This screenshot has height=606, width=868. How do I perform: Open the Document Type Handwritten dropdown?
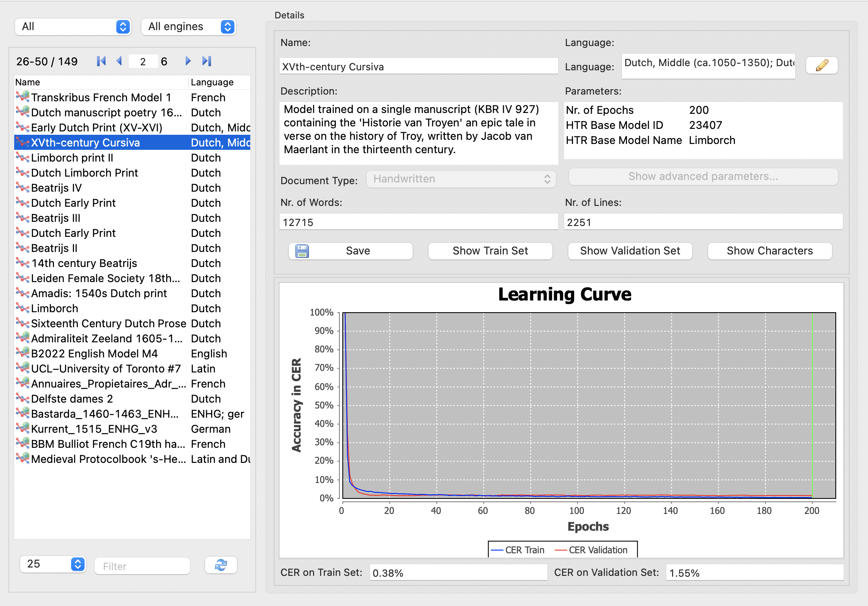[x=461, y=179]
